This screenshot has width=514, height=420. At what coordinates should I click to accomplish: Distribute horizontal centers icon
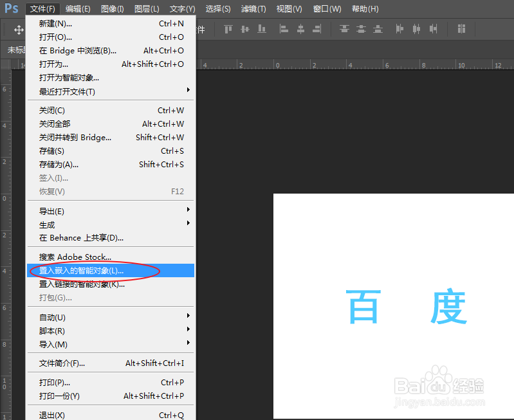(416, 29)
